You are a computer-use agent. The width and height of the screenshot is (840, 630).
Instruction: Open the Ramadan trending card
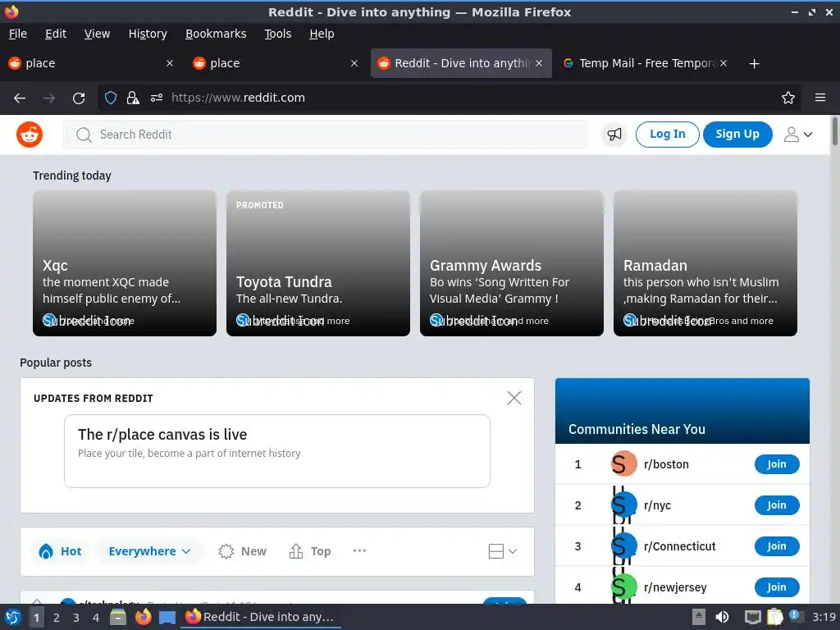(705, 263)
